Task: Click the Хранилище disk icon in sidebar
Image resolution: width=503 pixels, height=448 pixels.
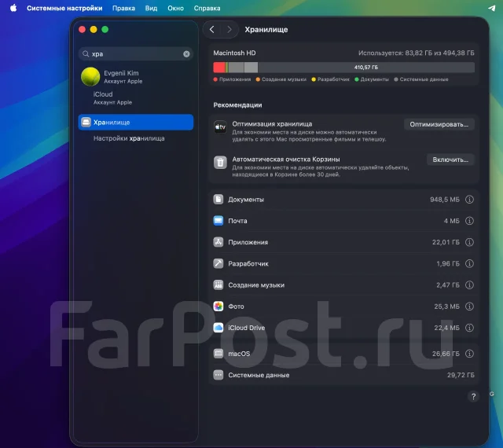Action: (x=86, y=123)
